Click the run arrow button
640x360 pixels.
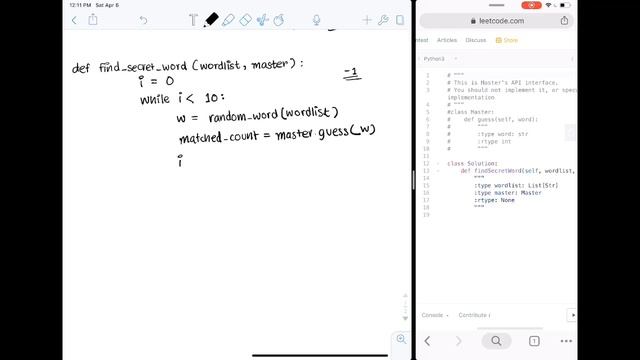click(572, 315)
